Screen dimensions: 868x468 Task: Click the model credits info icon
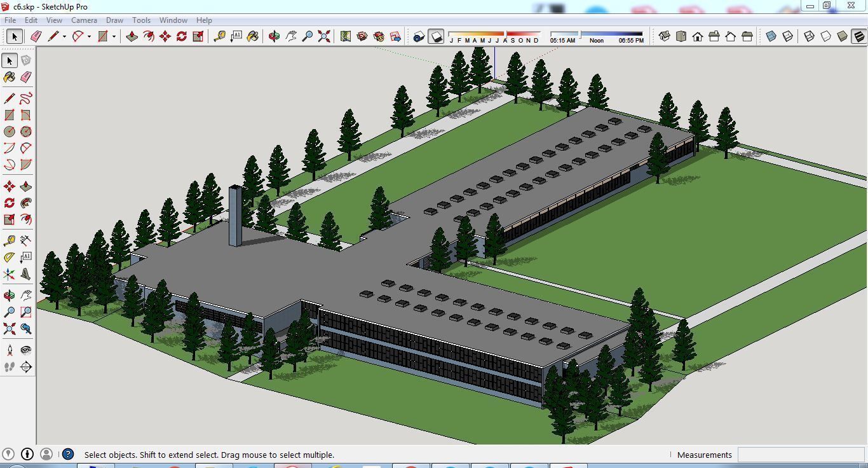tap(27, 454)
